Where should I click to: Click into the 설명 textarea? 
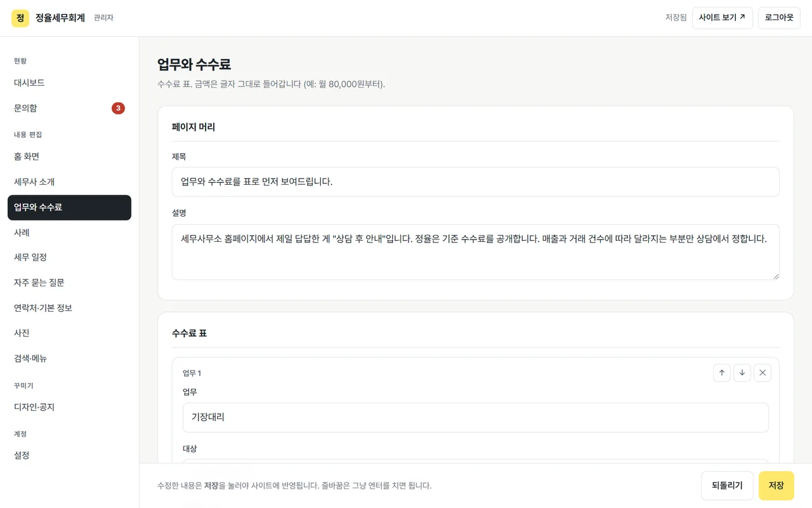click(x=476, y=252)
